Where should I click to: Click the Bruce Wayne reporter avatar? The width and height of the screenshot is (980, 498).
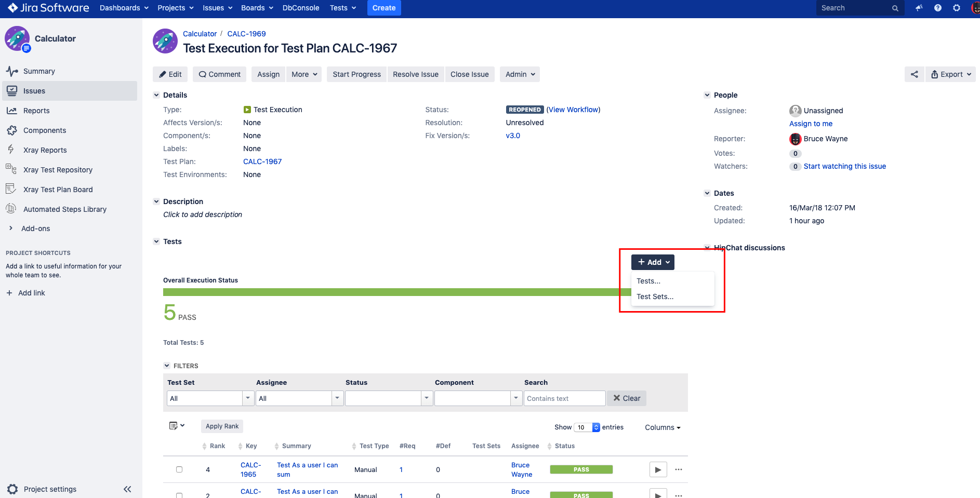[x=796, y=139]
